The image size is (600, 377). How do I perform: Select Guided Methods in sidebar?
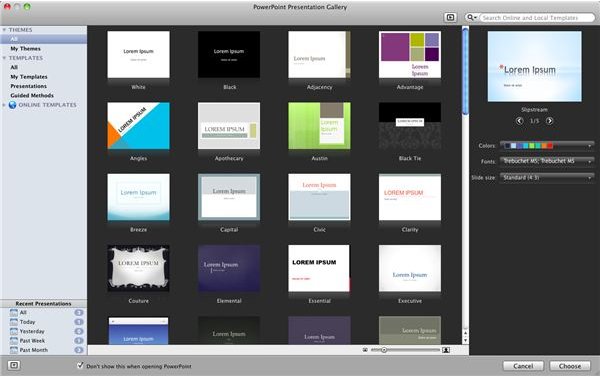pyautogui.click(x=32, y=95)
